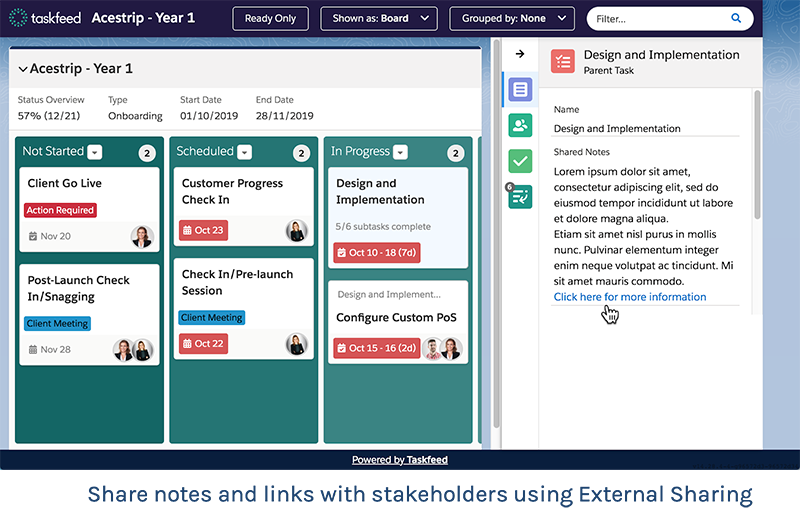Screen dimensions: 800x519
Task: Open the people contacts panel icon
Action: pos(520,126)
